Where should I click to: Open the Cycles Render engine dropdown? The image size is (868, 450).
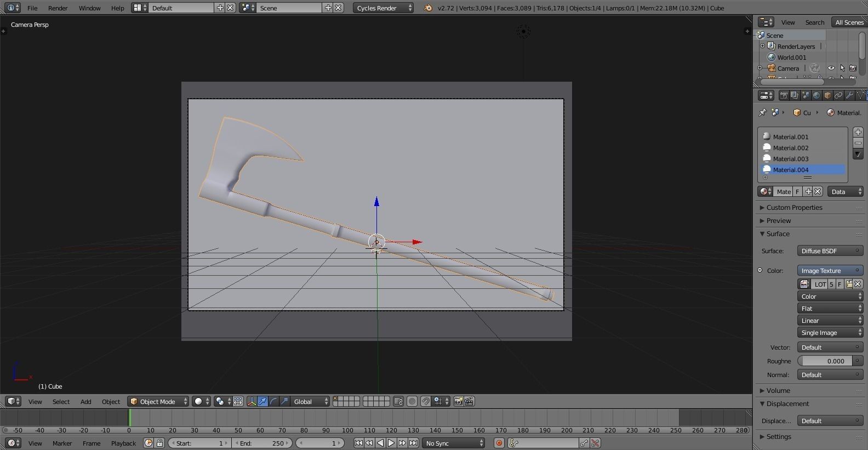point(383,8)
